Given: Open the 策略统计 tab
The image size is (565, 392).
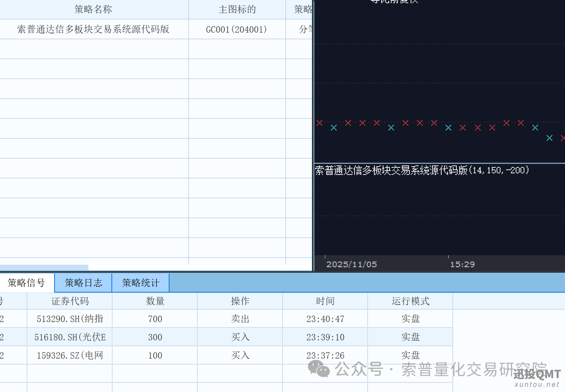Looking at the screenshot, I should [140, 283].
